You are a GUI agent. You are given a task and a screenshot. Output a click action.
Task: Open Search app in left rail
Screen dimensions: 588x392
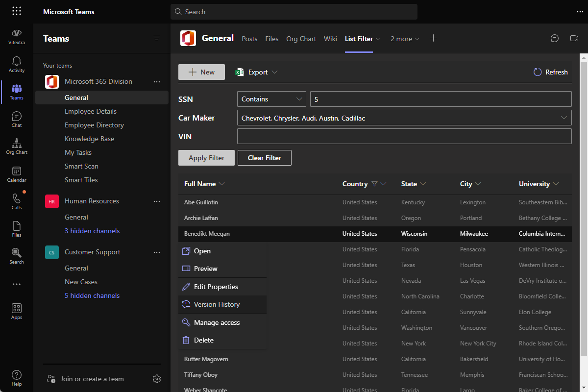17,256
